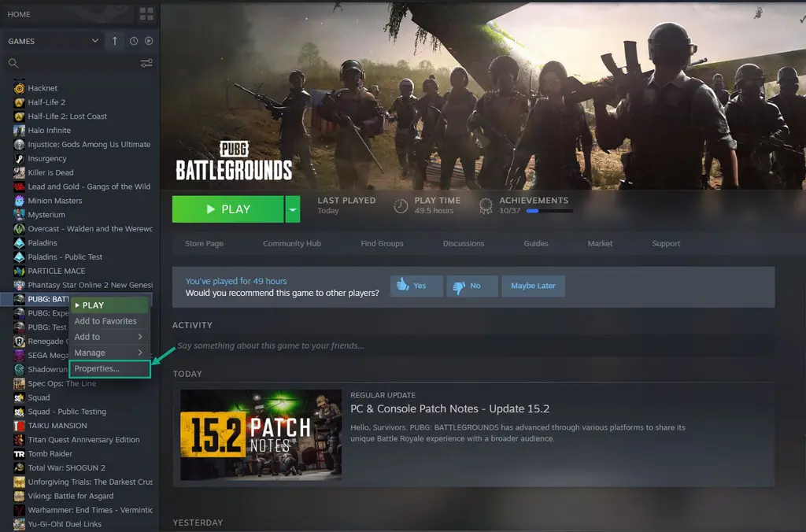Open the Support tab
The image size is (806, 532).
666,243
